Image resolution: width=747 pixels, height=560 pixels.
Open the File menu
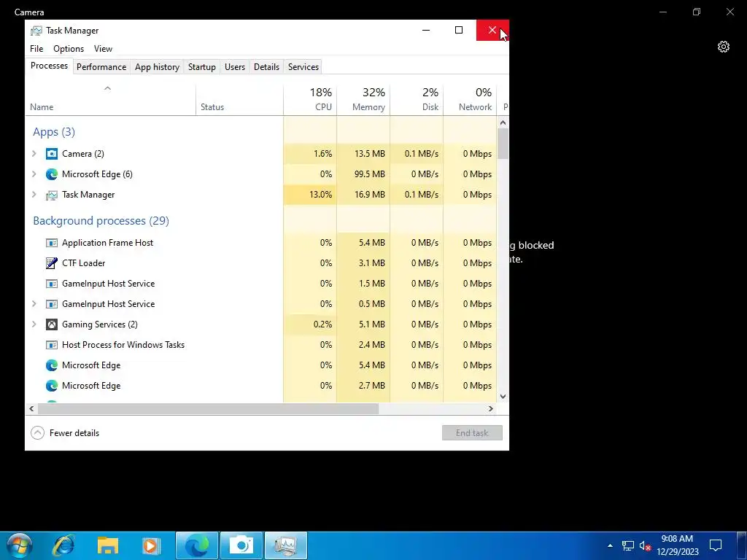coord(36,49)
